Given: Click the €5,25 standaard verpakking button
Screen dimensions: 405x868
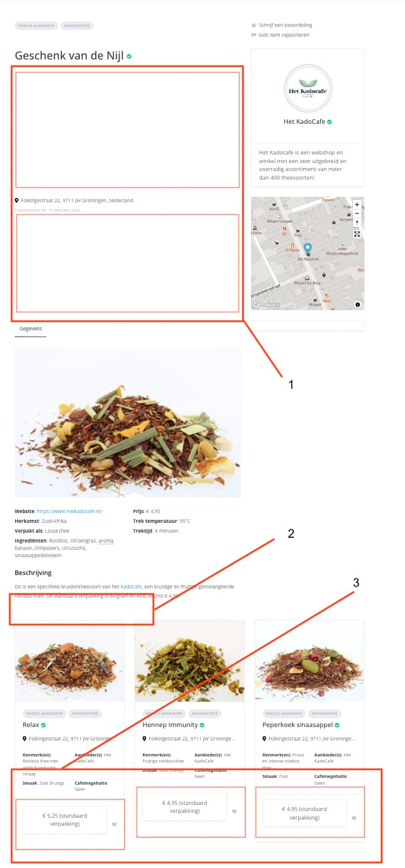Looking at the screenshot, I should click(65, 820).
